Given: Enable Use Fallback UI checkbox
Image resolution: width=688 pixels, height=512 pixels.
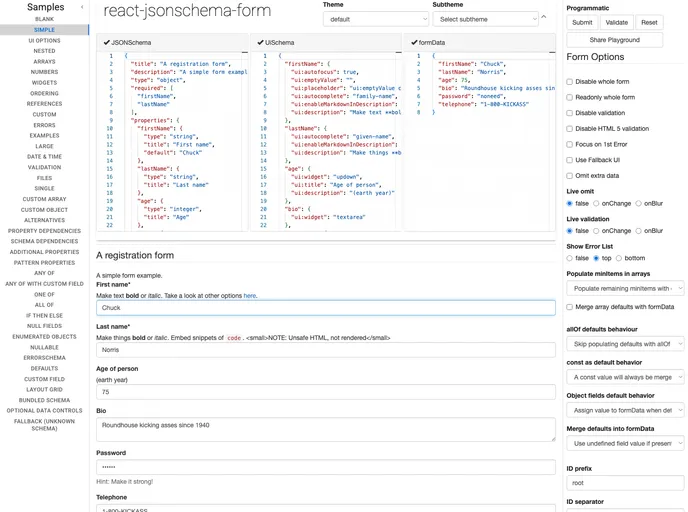Looking at the screenshot, I should tap(570, 160).
